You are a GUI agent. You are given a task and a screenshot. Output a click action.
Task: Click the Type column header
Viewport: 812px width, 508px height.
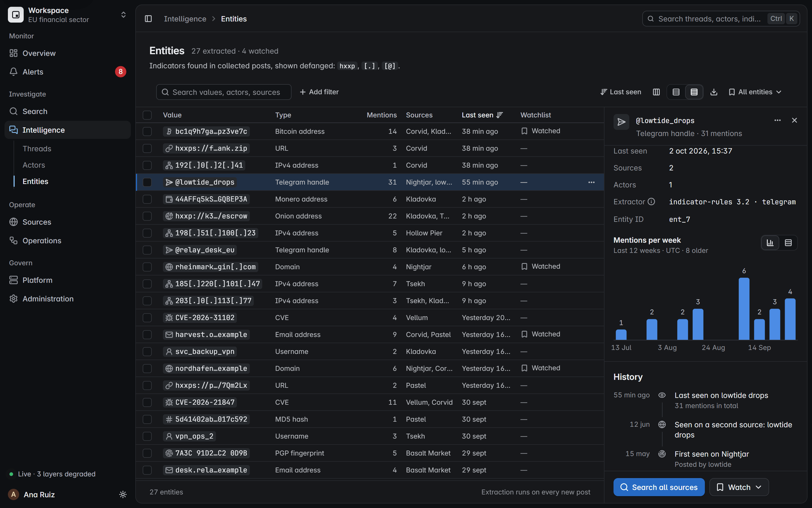pyautogui.click(x=283, y=115)
